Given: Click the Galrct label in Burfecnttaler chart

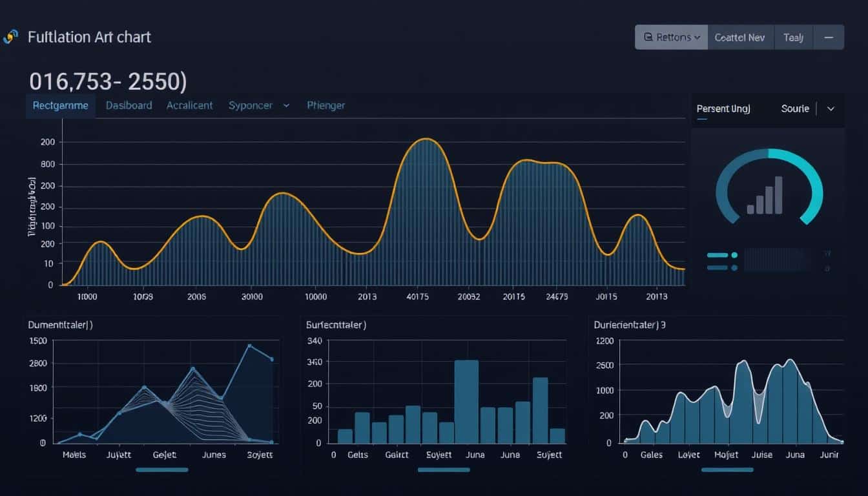Looking at the screenshot, I should tap(397, 455).
